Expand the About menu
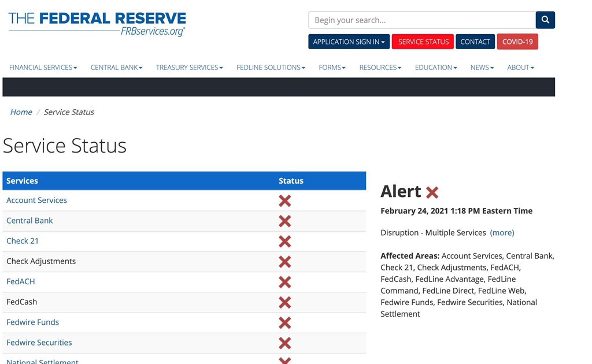This screenshot has width=592, height=364. [x=520, y=68]
